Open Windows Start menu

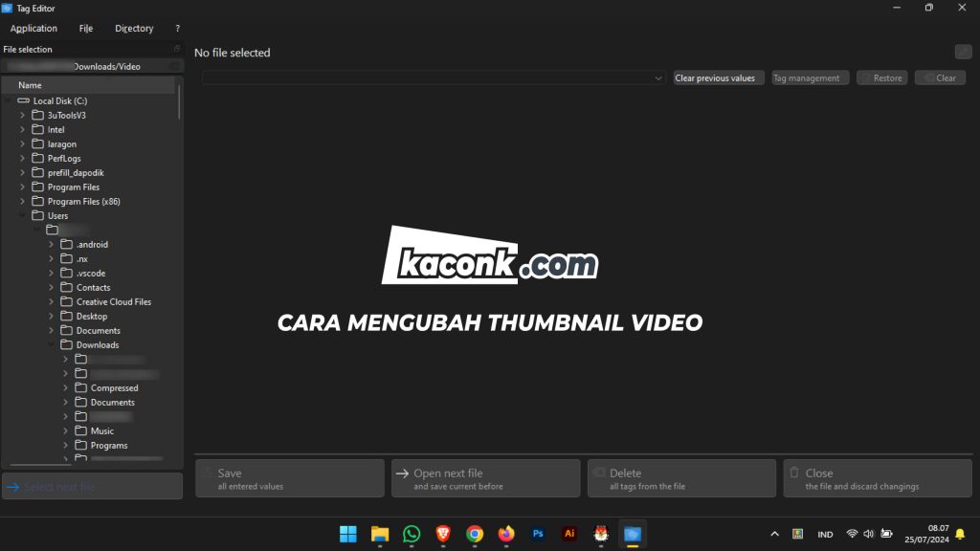[348, 534]
